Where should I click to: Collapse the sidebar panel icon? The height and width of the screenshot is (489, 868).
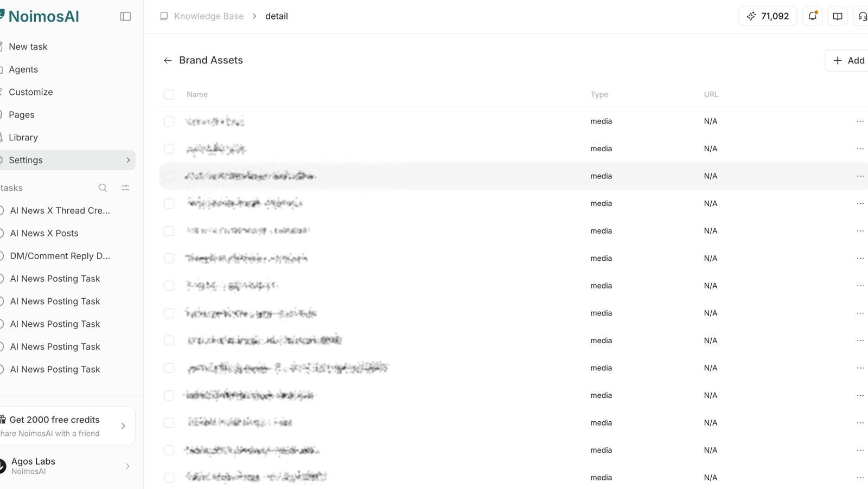coord(125,16)
